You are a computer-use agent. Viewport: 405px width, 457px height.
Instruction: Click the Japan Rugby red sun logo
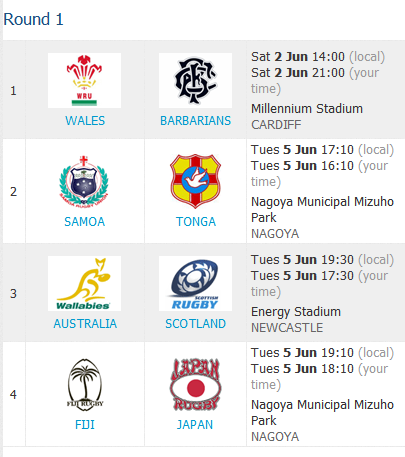point(195,385)
